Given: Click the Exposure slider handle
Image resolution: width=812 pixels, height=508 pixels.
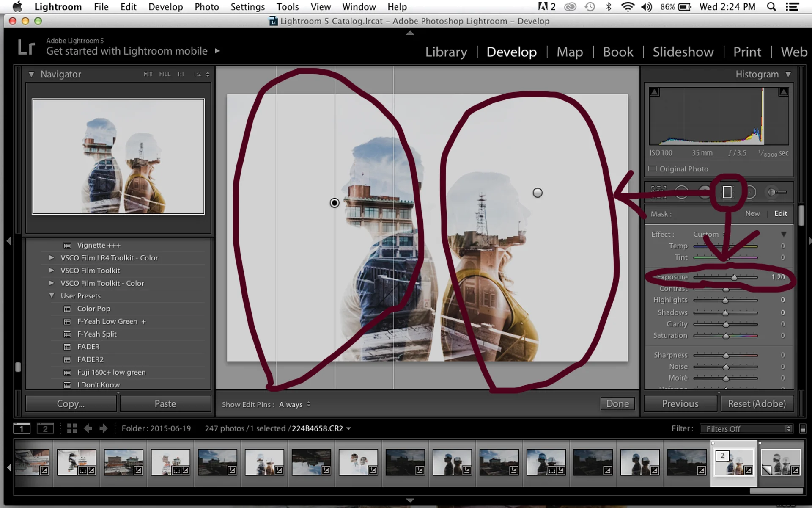Looking at the screenshot, I should pos(734,277).
